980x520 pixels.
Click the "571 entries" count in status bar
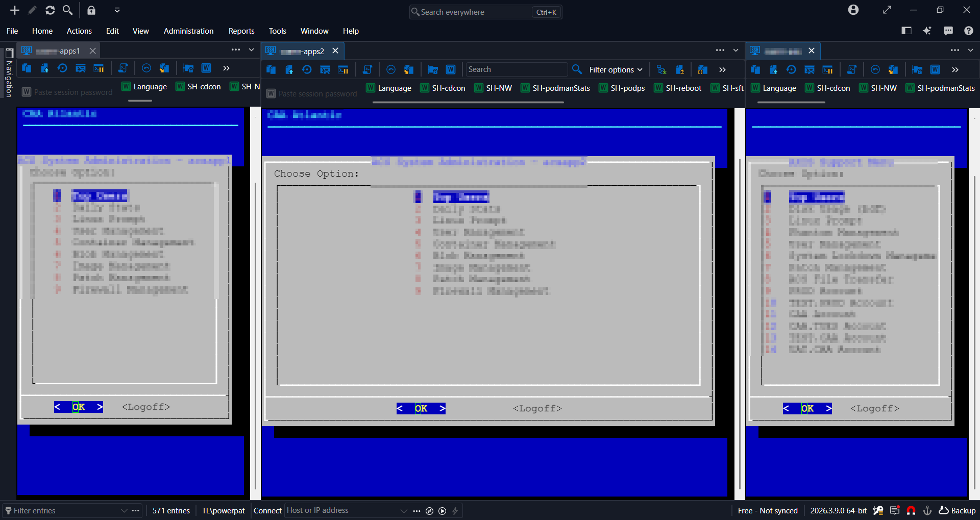171,511
